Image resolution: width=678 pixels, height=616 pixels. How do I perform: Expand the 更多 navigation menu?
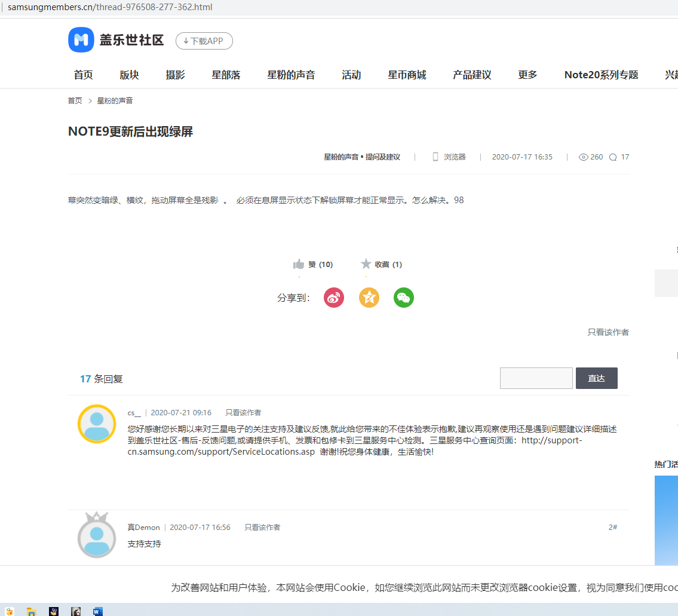[x=527, y=75]
